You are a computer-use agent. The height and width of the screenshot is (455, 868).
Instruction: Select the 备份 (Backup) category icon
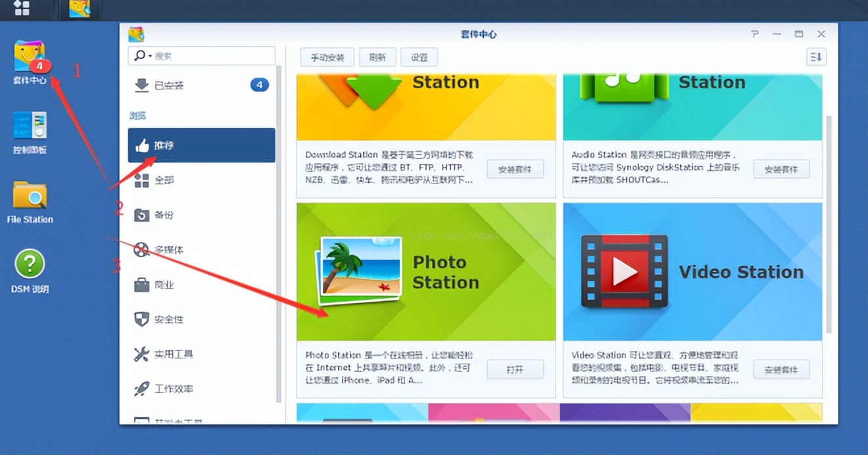click(x=164, y=214)
